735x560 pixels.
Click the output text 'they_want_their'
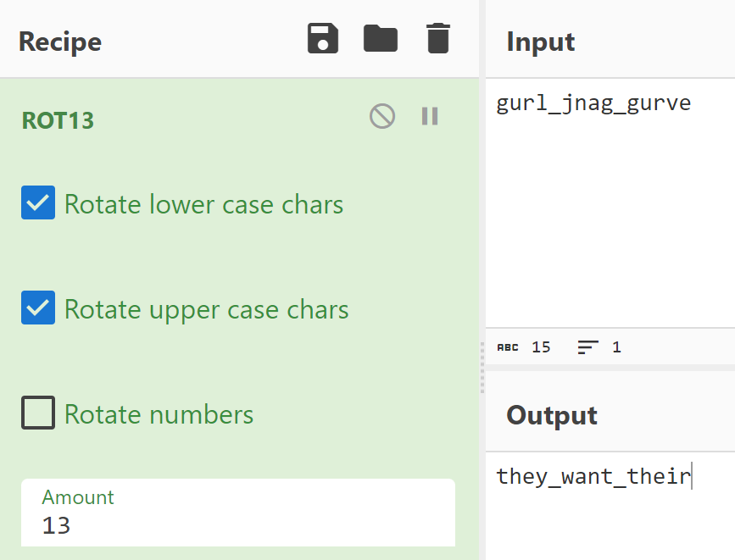[x=593, y=476]
